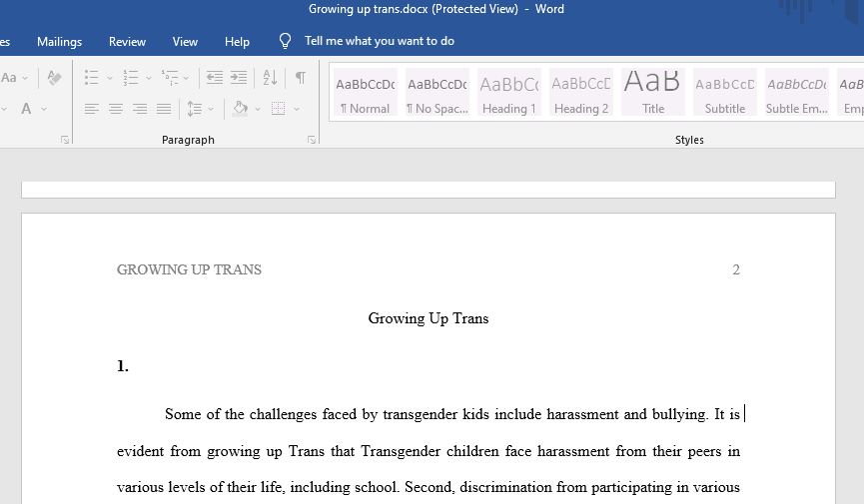Click the Tell me what you want to do box
Screen dimensions: 864x504
click(380, 41)
